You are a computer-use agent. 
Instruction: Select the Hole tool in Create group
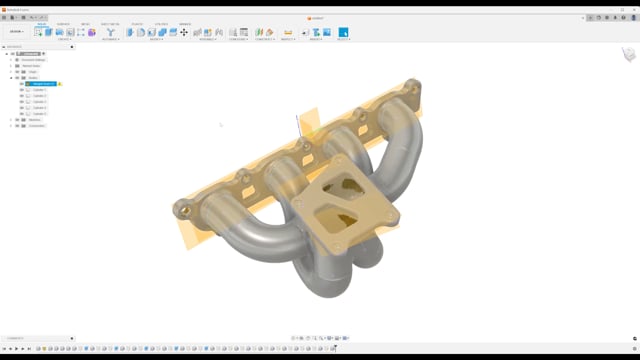tap(70, 32)
